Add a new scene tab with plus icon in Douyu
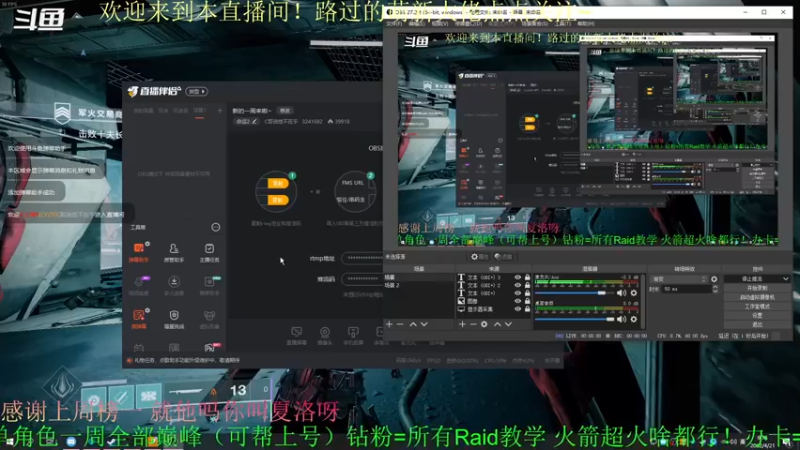Screen dimensions: 800x450 click(220, 111)
